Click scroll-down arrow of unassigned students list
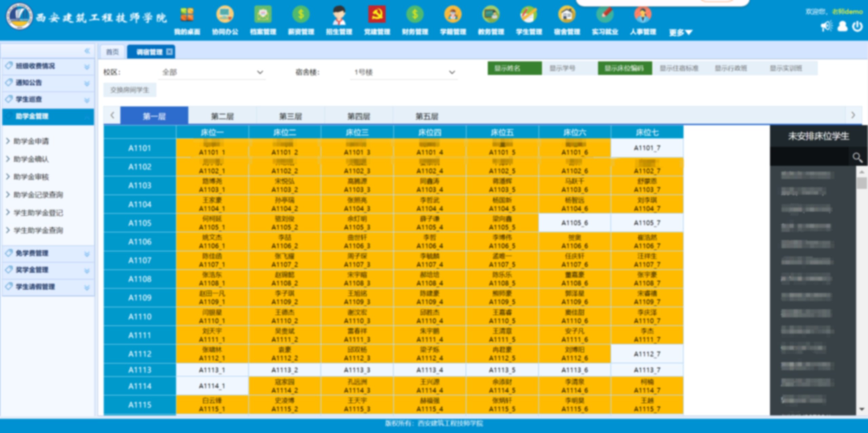 coord(862,409)
